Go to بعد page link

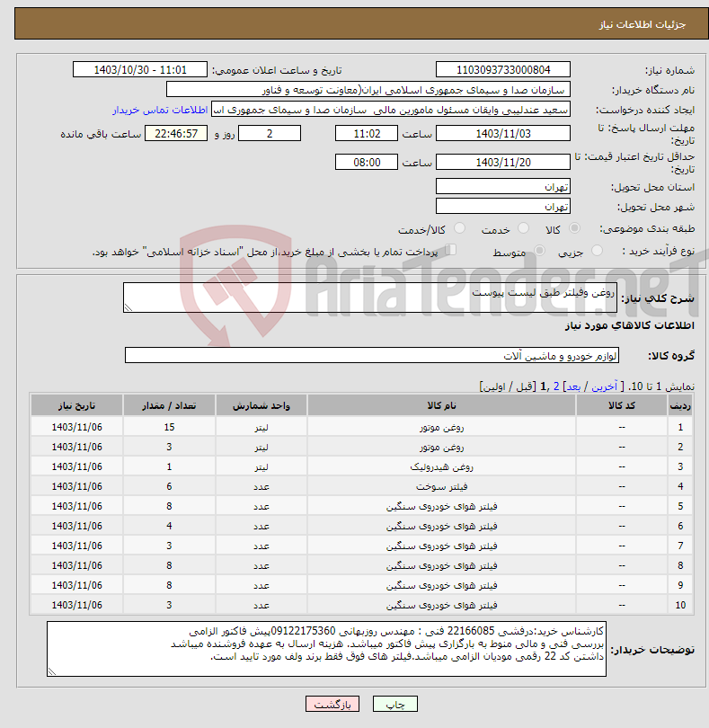[x=573, y=386]
